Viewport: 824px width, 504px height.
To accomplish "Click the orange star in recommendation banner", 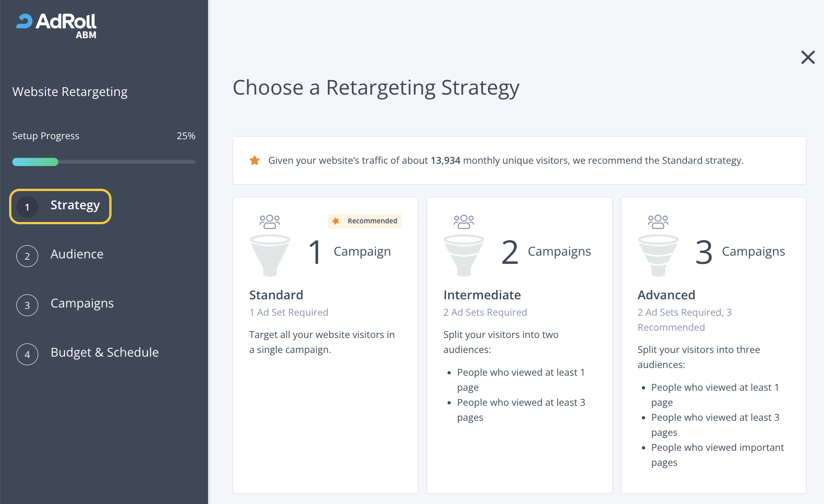I will click(255, 161).
